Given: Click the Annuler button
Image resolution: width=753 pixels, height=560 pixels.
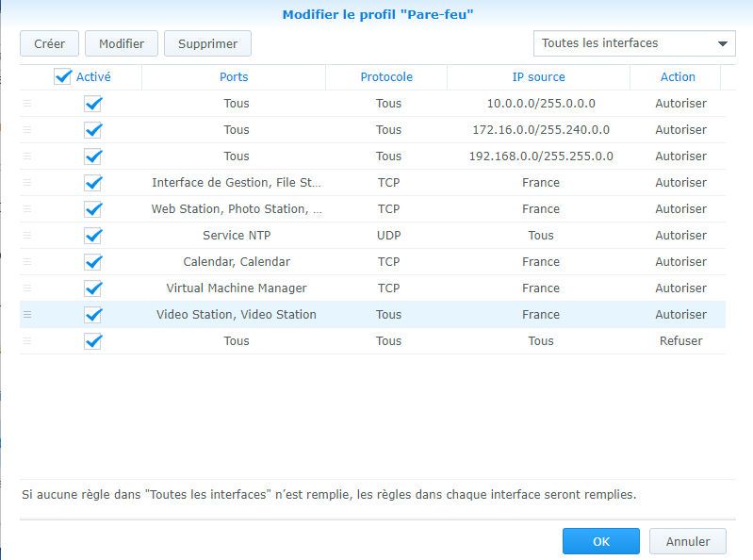Looking at the screenshot, I should click(688, 541).
